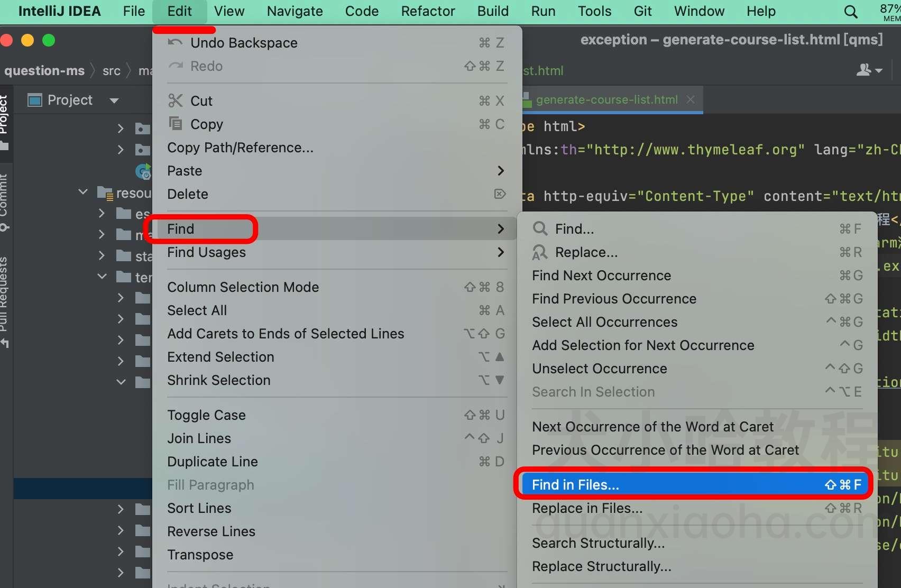Viewport: 901px width, 588px height.
Task: Open the Find submenu entry
Action: click(x=336, y=229)
